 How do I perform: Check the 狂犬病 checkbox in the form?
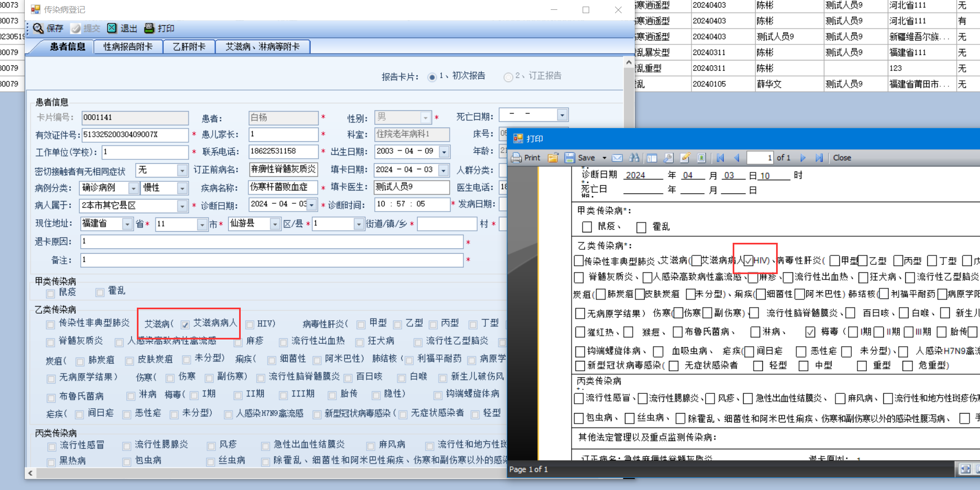coord(359,342)
